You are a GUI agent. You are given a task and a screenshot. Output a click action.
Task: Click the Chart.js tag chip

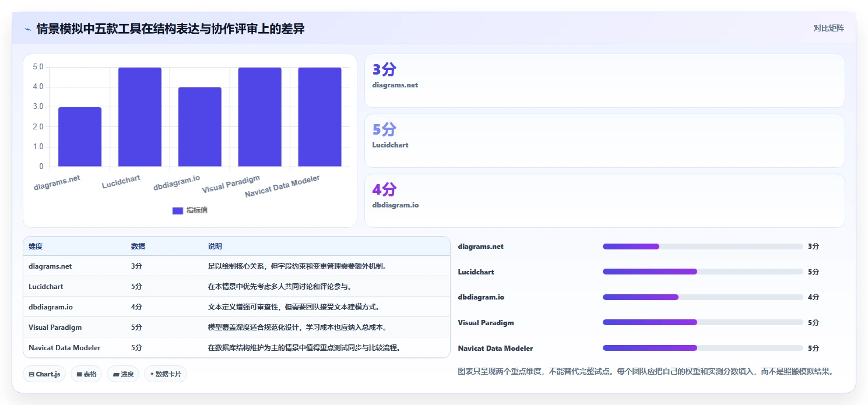[44, 374]
